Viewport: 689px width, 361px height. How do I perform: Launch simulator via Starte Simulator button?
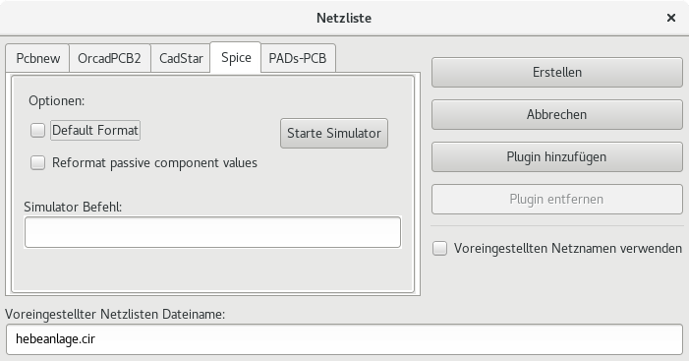pos(334,133)
